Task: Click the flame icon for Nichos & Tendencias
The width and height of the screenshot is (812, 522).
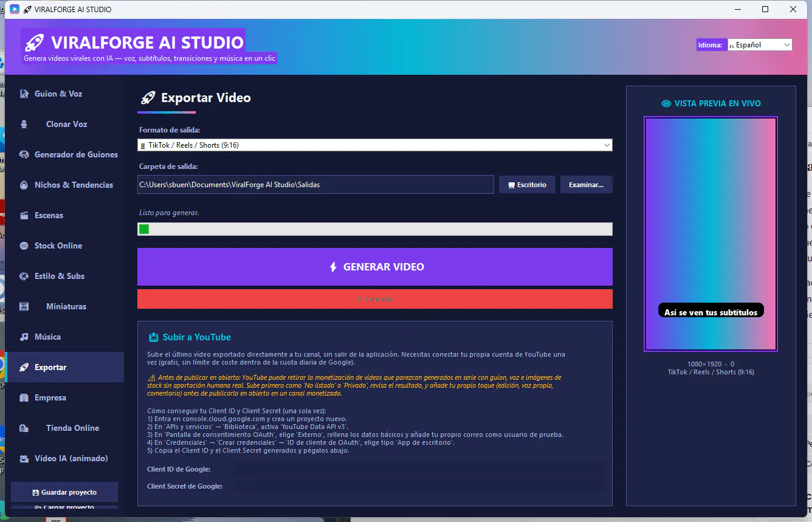Action: coord(24,185)
